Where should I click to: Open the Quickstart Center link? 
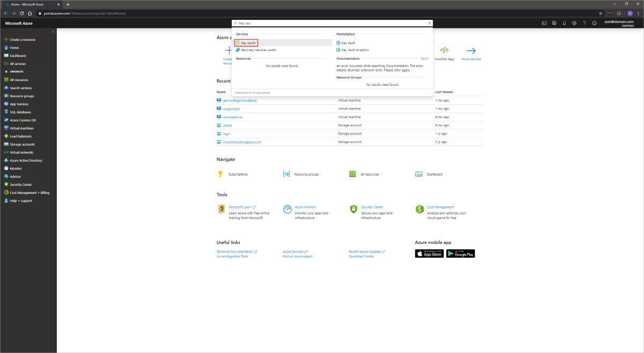362,256
